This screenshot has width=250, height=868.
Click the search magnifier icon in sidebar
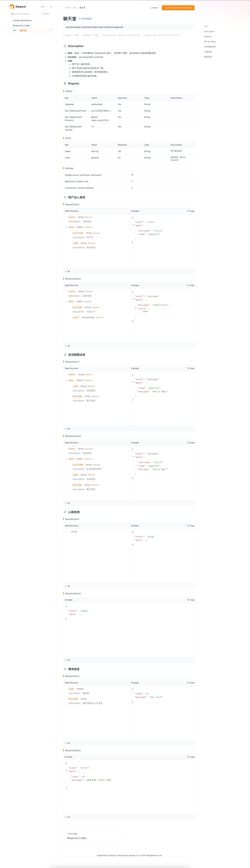coord(12,14)
